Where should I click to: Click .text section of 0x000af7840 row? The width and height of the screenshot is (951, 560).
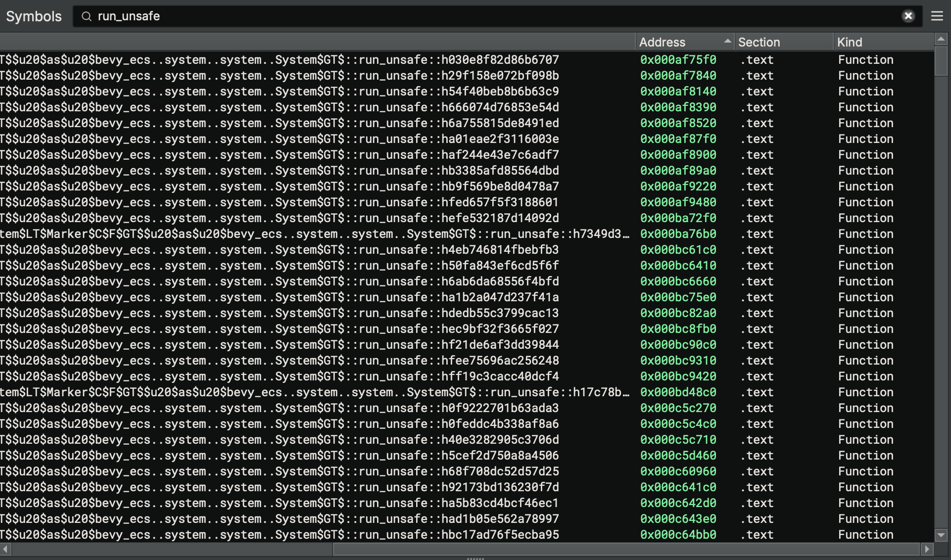tap(757, 76)
